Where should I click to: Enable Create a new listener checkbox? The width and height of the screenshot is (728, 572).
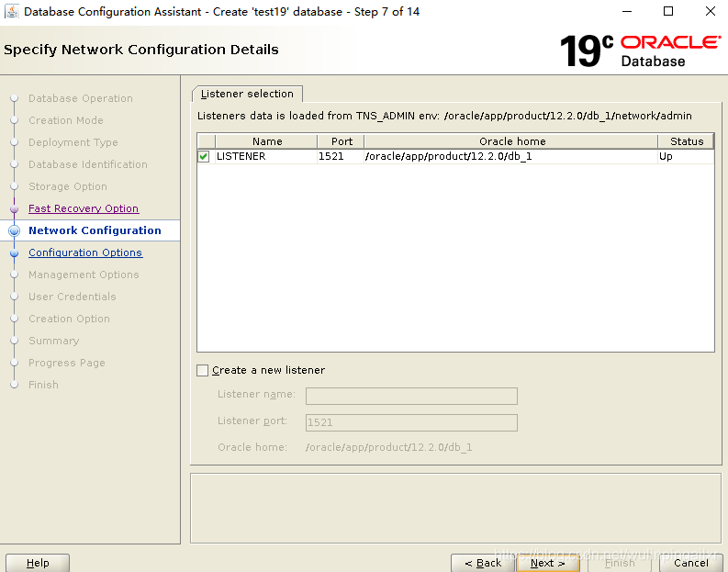pyautogui.click(x=203, y=370)
